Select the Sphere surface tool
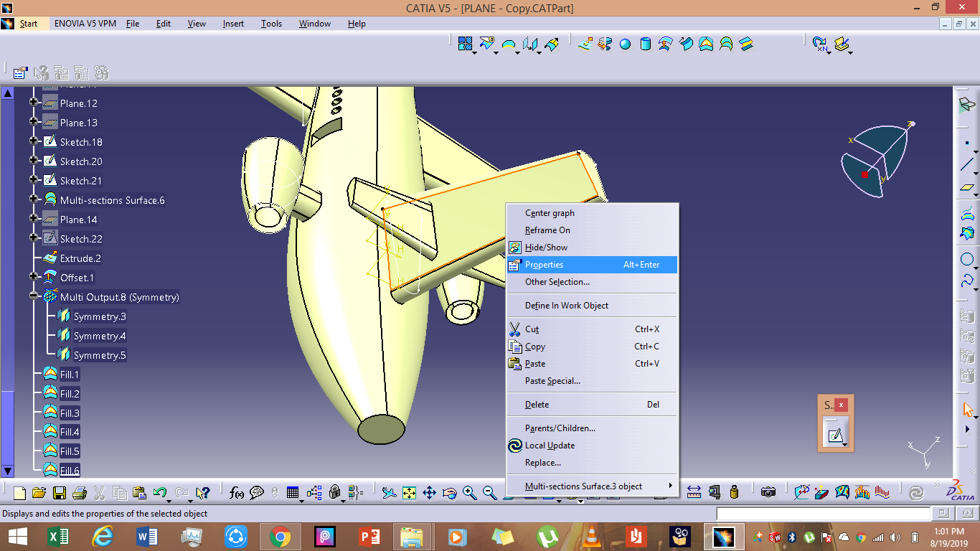The width and height of the screenshot is (980, 551). coord(626,44)
